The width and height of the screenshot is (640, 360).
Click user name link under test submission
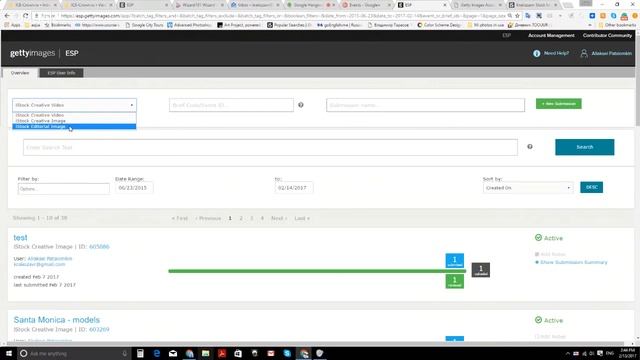(50, 259)
